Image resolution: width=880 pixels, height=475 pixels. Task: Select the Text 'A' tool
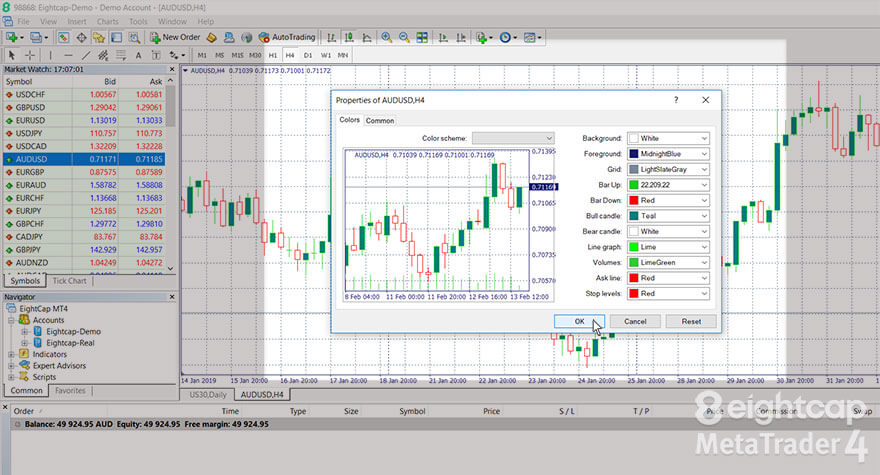click(138, 55)
